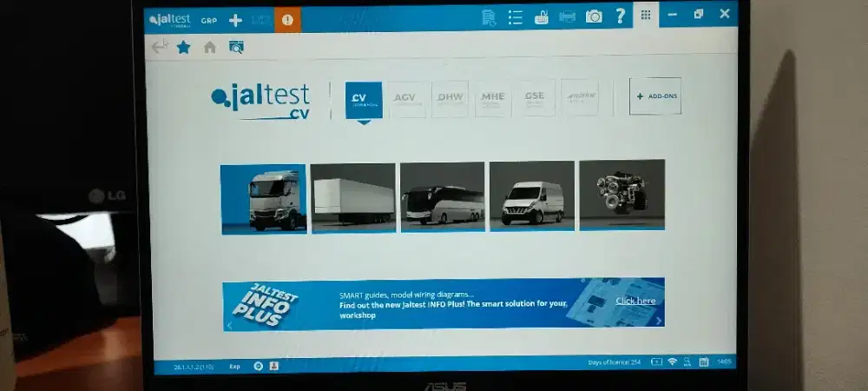This screenshot has width=868, height=391.
Task: Click the ADD-ONS button
Action: pyautogui.click(x=655, y=96)
